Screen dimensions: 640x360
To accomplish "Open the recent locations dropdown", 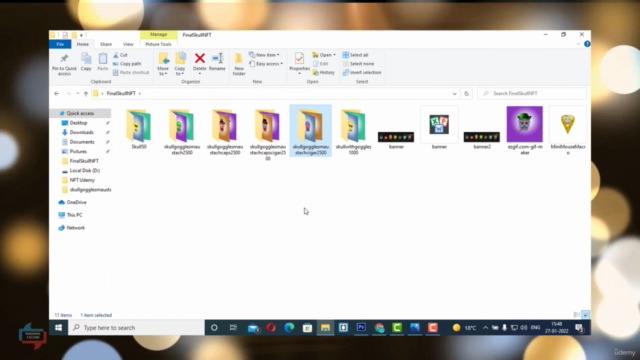I will pos(77,93).
